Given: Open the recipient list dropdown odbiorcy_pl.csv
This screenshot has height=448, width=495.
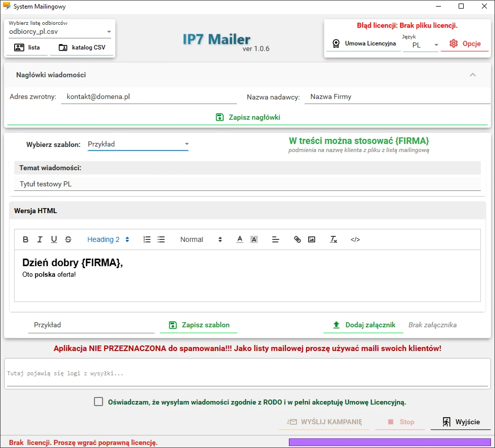Looking at the screenshot, I should tap(60, 32).
